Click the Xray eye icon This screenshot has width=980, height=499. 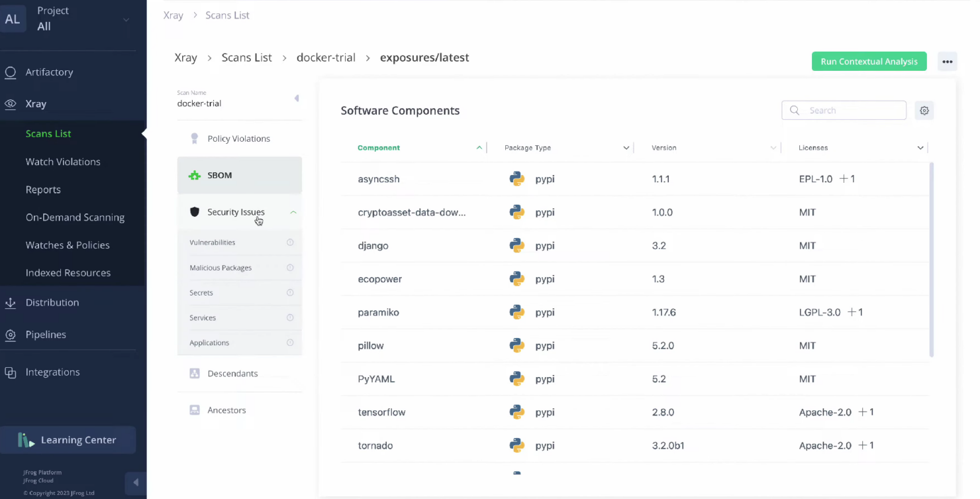tap(10, 104)
